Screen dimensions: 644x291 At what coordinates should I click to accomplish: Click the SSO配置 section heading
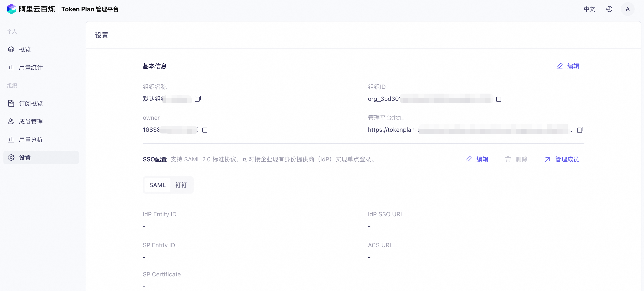pos(155,159)
